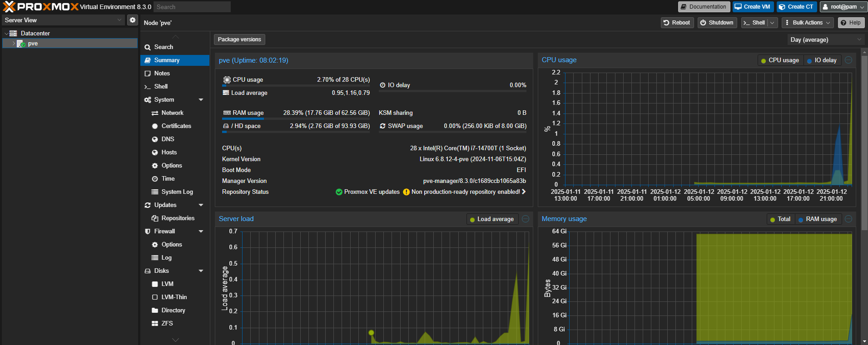Collapse the Firewall menu section
The width and height of the screenshot is (868, 345).
click(201, 232)
